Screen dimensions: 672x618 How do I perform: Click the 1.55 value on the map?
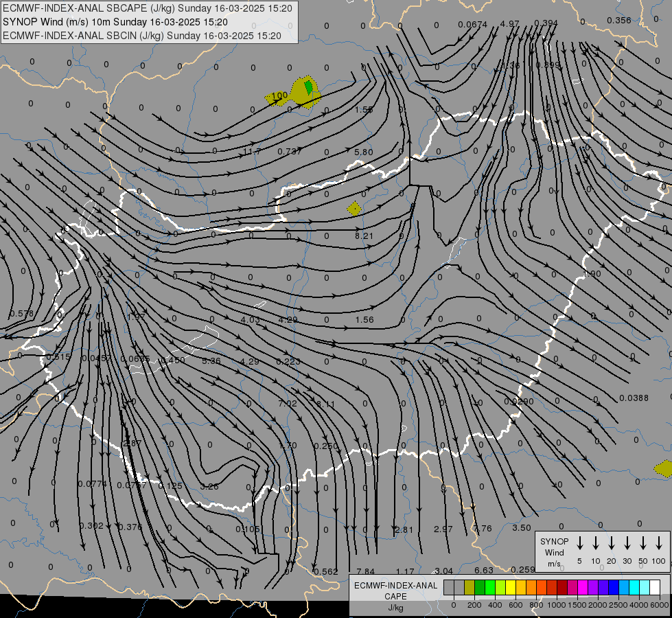364,110
